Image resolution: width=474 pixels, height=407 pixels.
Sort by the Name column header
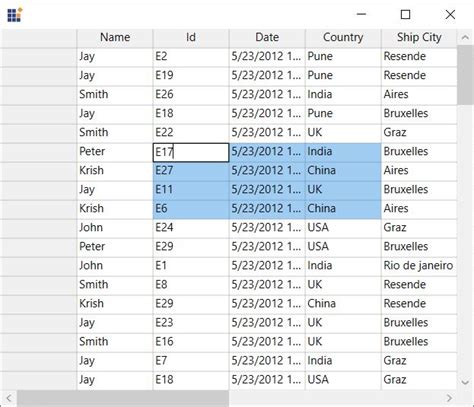[x=115, y=38]
